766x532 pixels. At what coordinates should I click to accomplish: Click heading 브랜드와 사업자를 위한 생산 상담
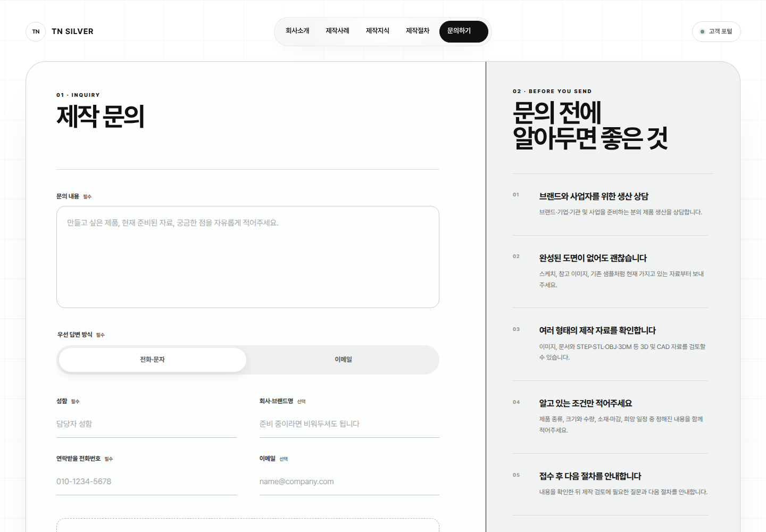594,196
